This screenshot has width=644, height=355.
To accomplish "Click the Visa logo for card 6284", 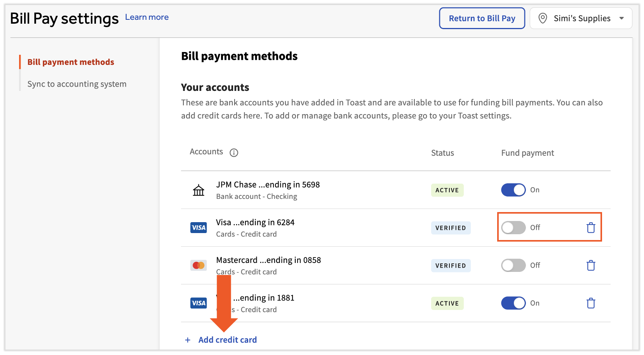I will coord(198,228).
